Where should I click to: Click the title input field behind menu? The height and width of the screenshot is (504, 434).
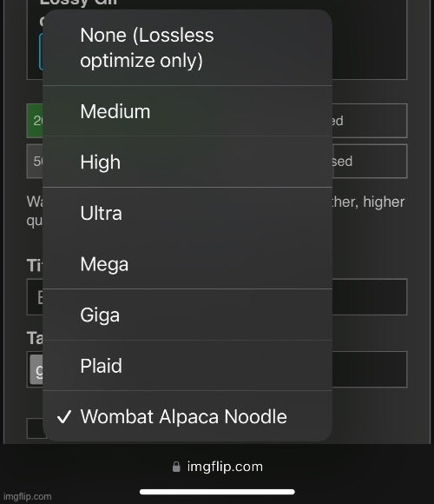click(369, 297)
